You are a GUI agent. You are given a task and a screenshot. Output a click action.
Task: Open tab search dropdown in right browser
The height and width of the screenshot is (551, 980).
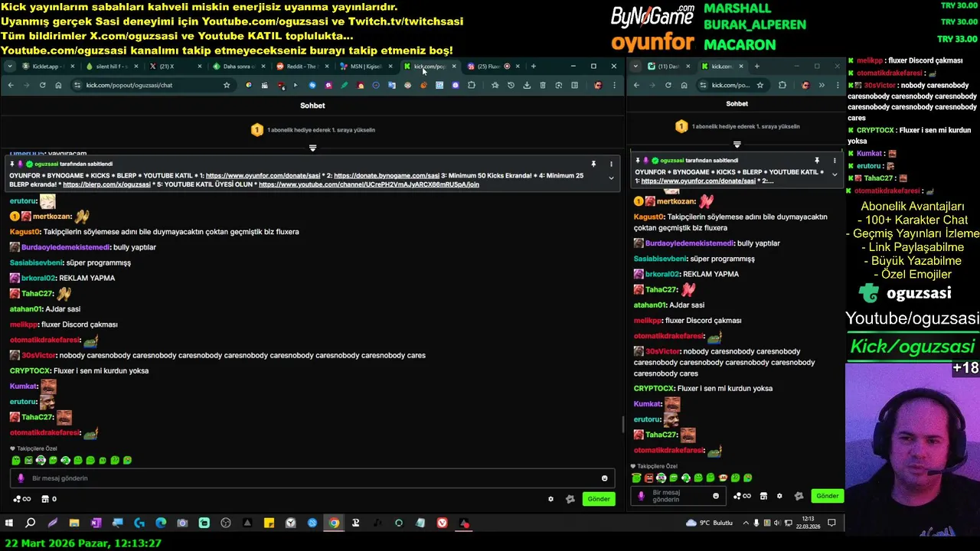pos(635,67)
